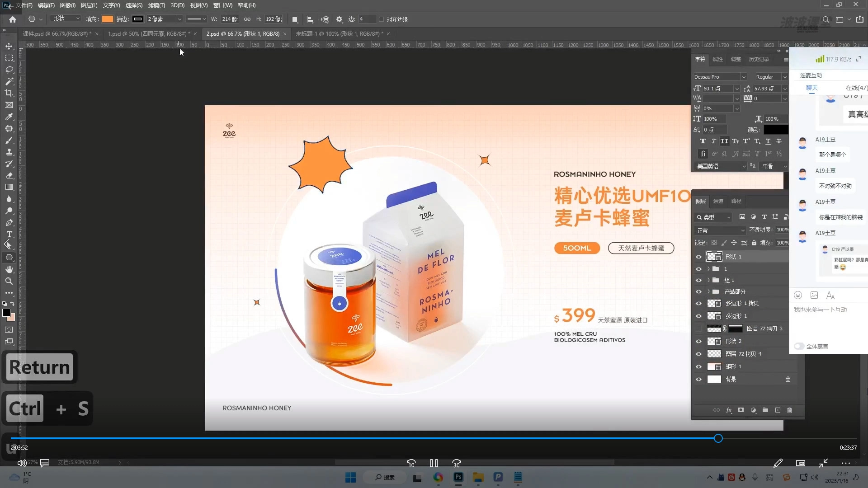
Task: Enable the 对齐边缘 checkbox
Action: [x=382, y=19]
